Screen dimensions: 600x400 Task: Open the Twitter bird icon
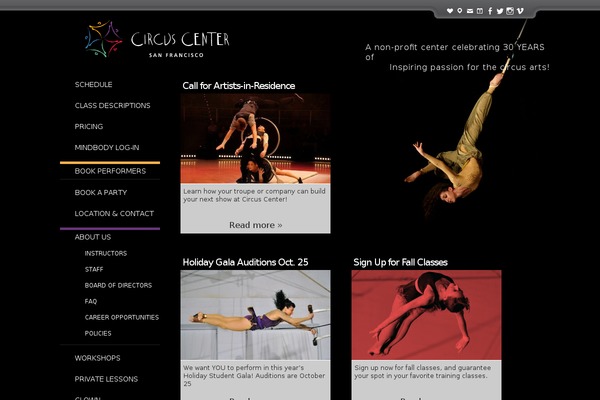point(500,11)
